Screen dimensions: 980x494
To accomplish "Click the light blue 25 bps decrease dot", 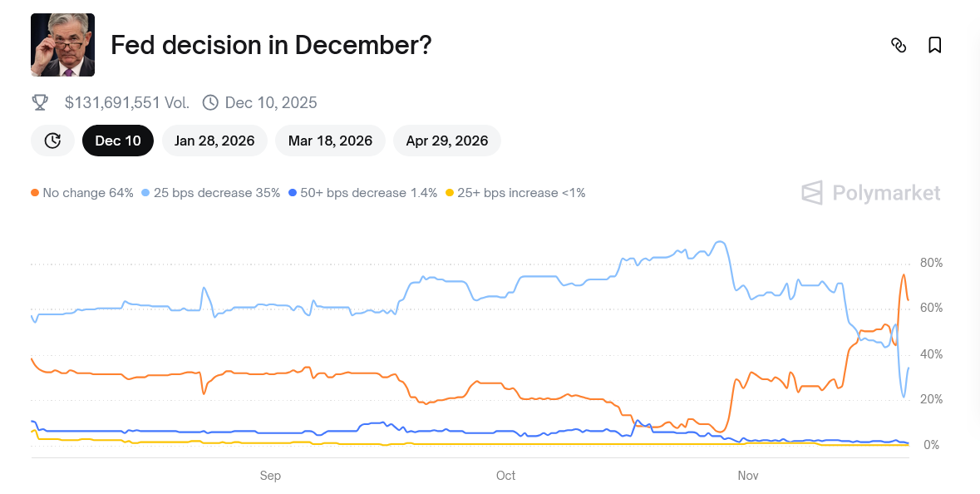I will pos(146,193).
